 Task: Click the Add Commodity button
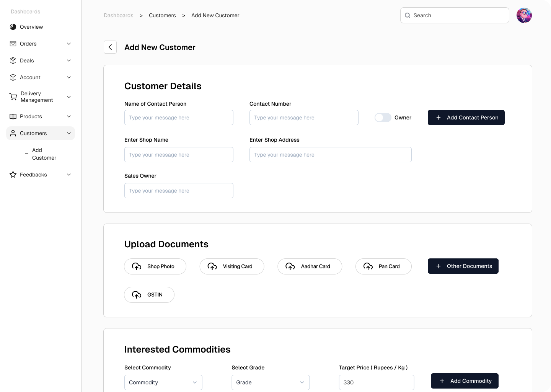(x=465, y=381)
